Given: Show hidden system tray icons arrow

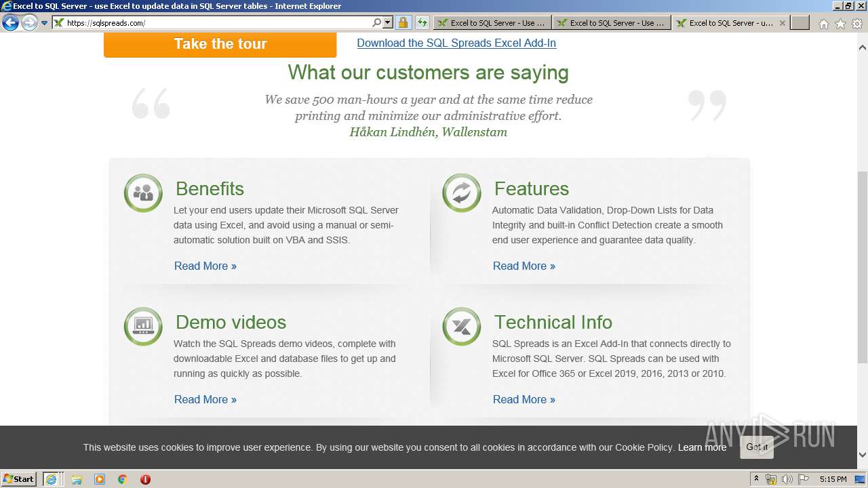Looking at the screenshot, I should click(x=755, y=479).
